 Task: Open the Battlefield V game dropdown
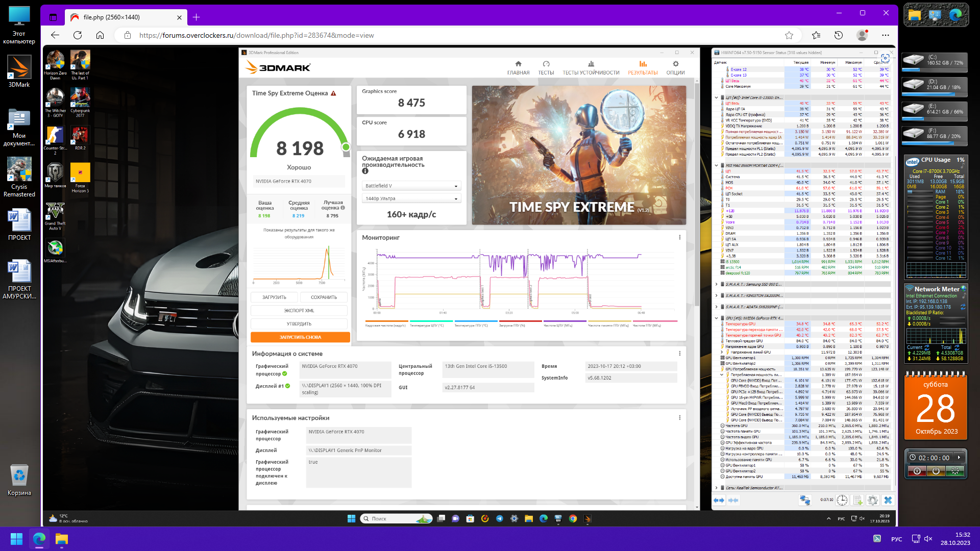tap(411, 186)
